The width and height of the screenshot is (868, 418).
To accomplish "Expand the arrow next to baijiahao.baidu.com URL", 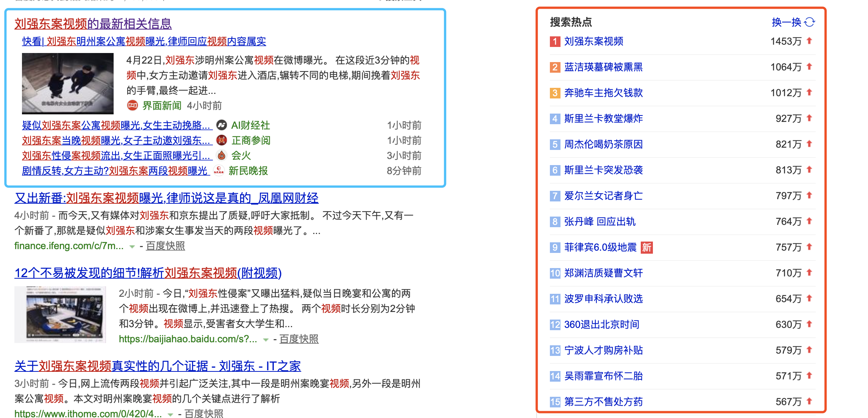I will click(x=266, y=340).
